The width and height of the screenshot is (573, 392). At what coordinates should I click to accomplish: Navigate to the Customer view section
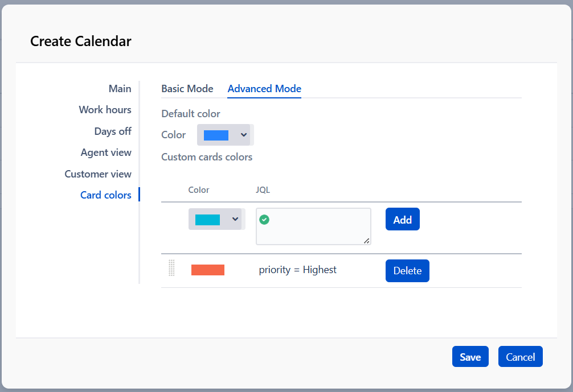tap(98, 174)
